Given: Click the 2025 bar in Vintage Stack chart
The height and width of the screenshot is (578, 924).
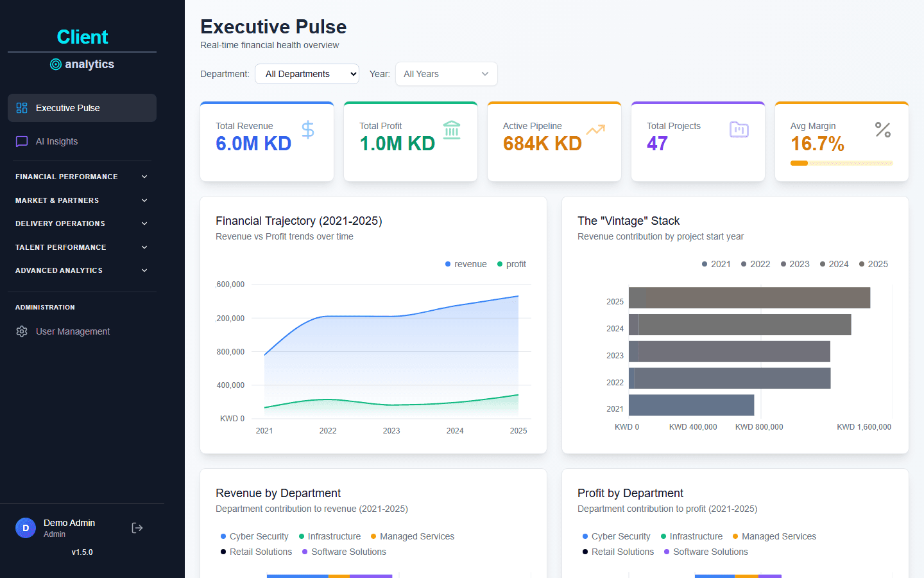Looking at the screenshot, I should 749,298.
